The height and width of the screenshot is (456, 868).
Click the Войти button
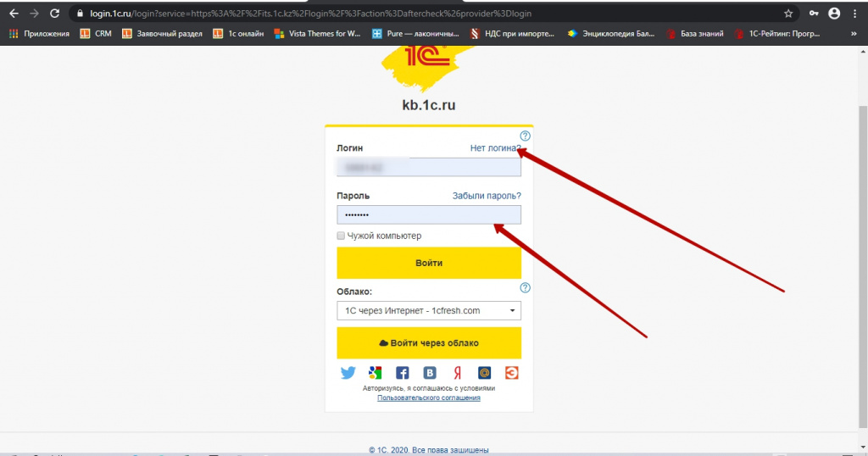coord(428,263)
